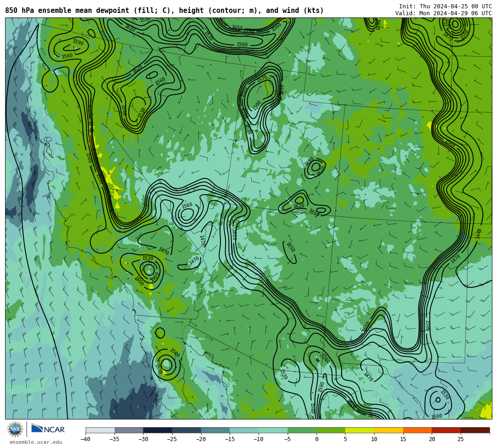Select the slate blue -25 to -20 swatch

click(187, 430)
